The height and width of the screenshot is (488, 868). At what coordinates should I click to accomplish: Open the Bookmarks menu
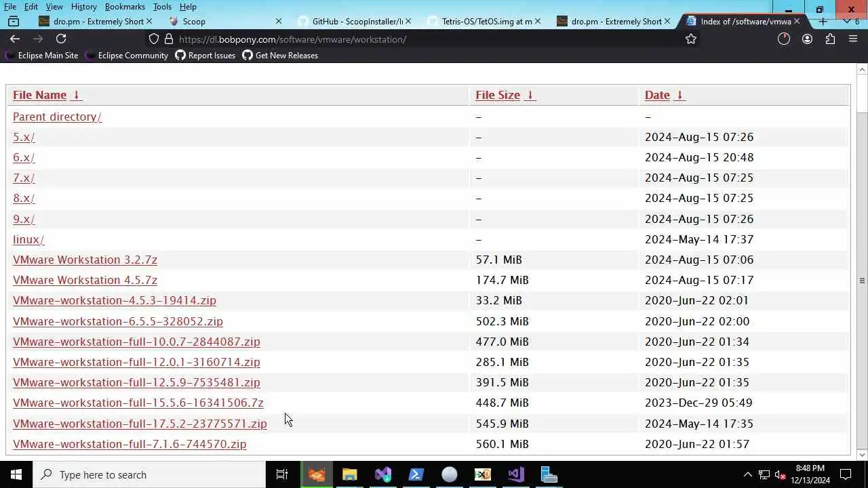(125, 6)
